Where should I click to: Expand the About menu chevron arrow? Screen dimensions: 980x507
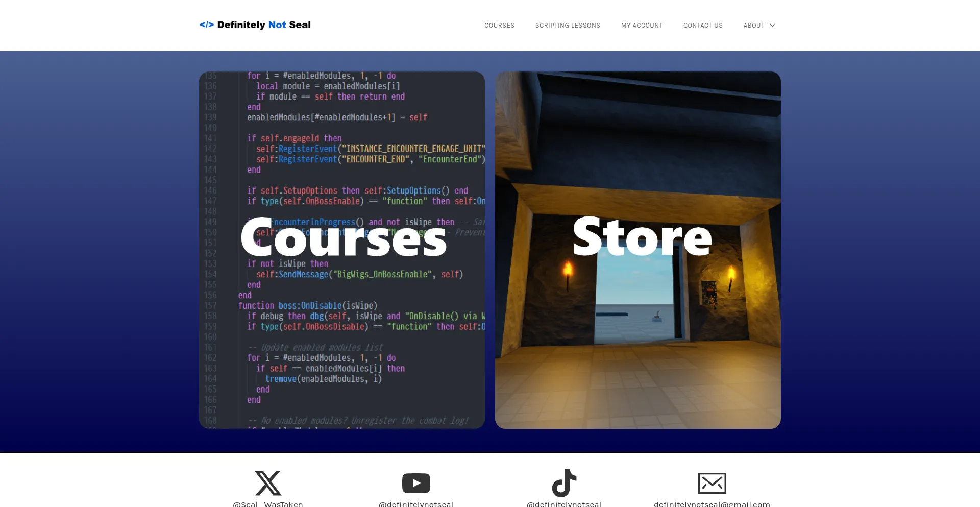point(772,26)
